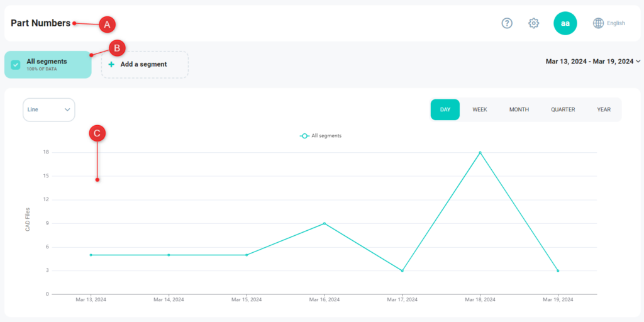
Task: Open the English language selector
Action: 616,23
